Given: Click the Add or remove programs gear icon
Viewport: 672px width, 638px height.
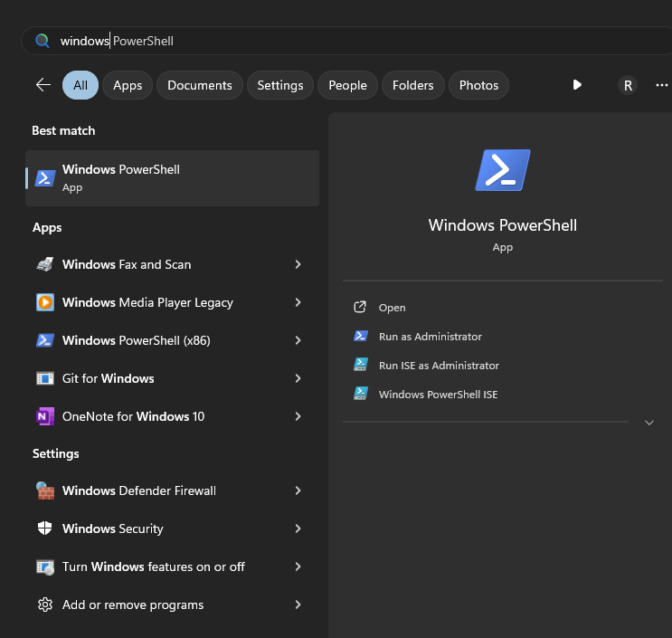Looking at the screenshot, I should coord(45,605).
